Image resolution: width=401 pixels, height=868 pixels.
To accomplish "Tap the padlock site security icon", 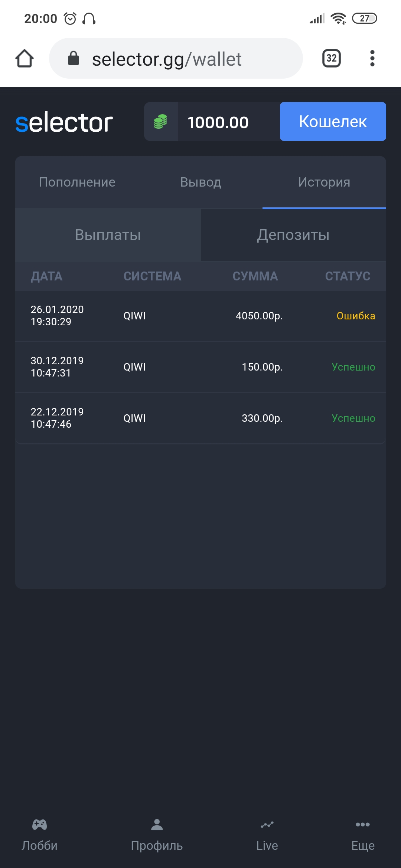I will pyautogui.click(x=74, y=58).
